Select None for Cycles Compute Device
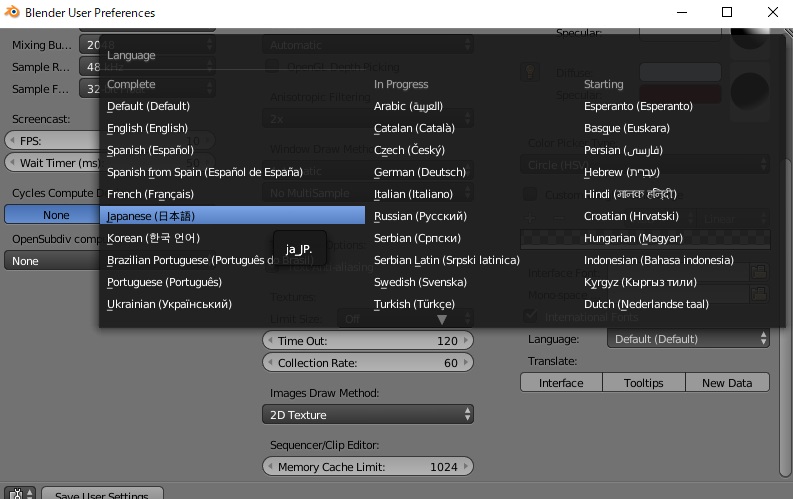 (x=53, y=215)
